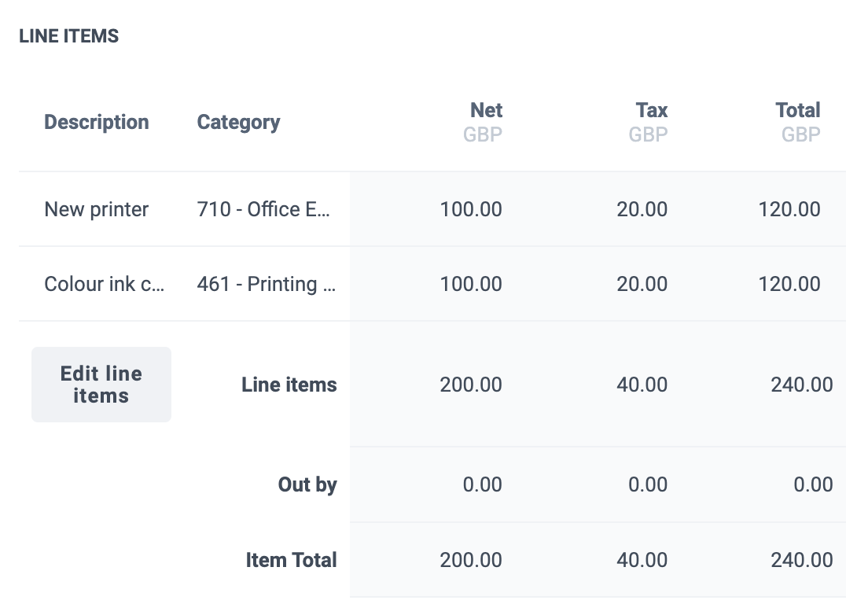Select New printer total 120.00

[789, 209]
